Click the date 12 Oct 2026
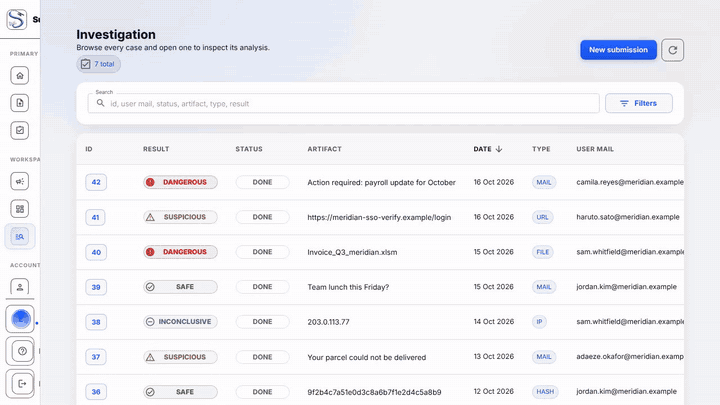This screenshot has width=720, height=405. click(494, 391)
